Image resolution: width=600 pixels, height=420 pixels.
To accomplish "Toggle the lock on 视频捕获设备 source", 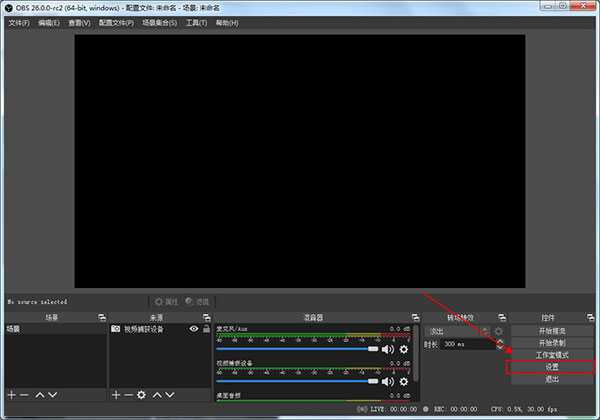I will 205,328.
